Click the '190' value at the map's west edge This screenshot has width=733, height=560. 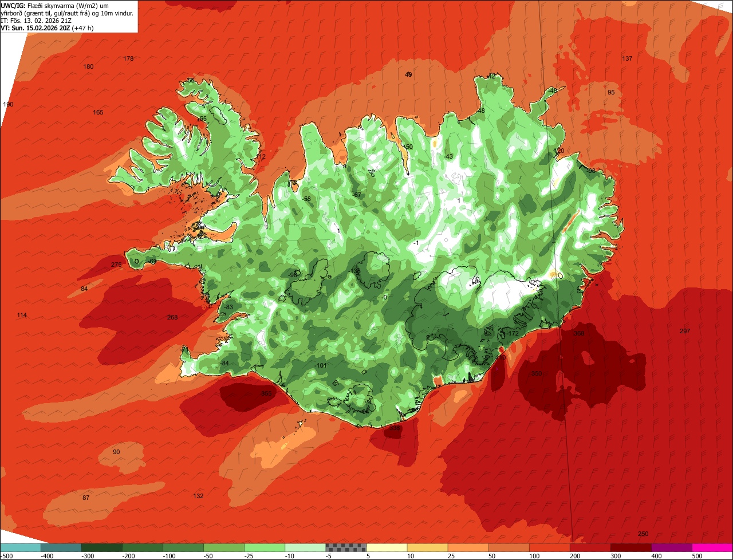[x=8, y=104]
